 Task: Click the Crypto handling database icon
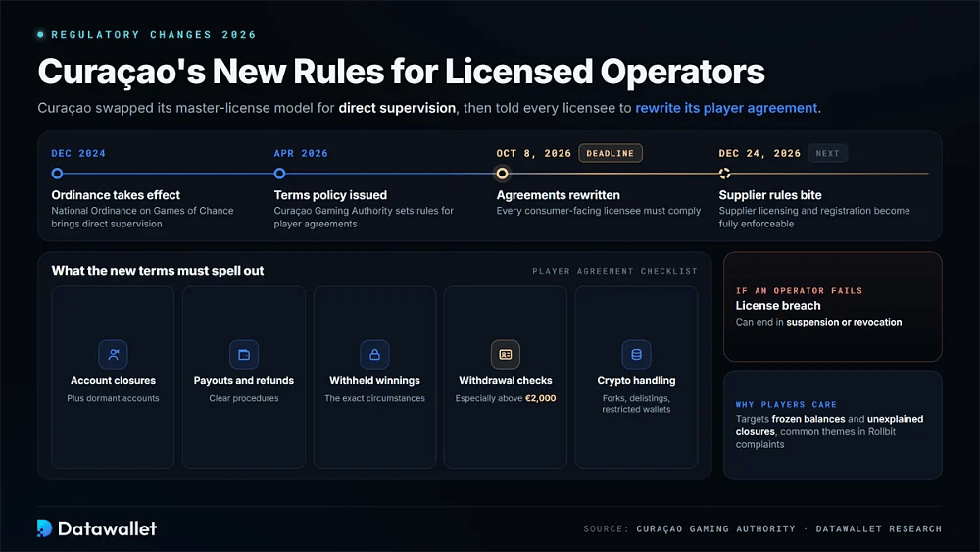[x=636, y=355]
